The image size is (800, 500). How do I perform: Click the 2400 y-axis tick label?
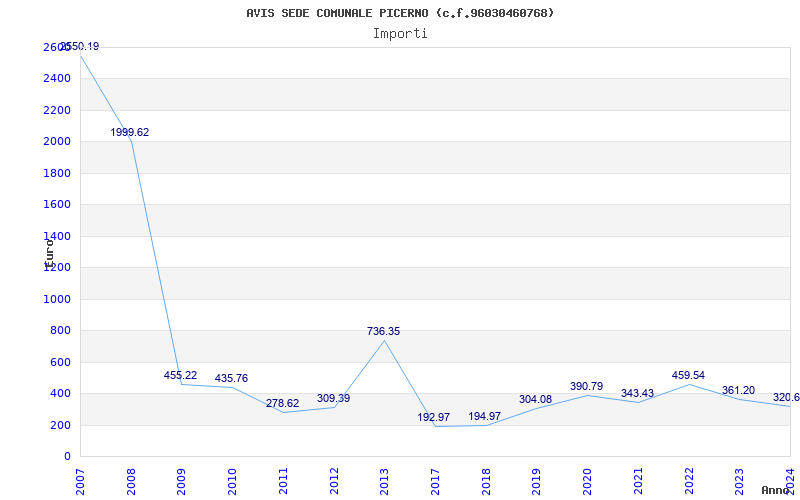(x=57, y=79)
